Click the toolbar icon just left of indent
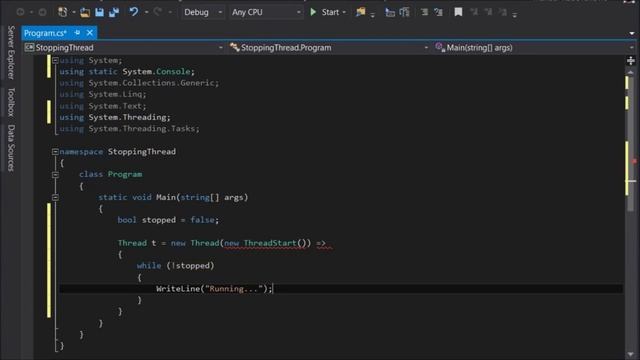640x360 pixels. click(390, 12)
